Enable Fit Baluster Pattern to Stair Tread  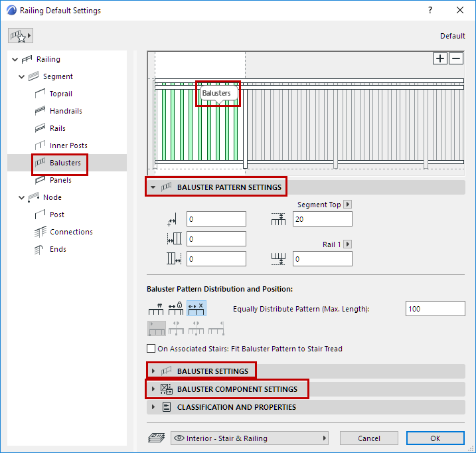pyautogui.click(x=151, y=349)
